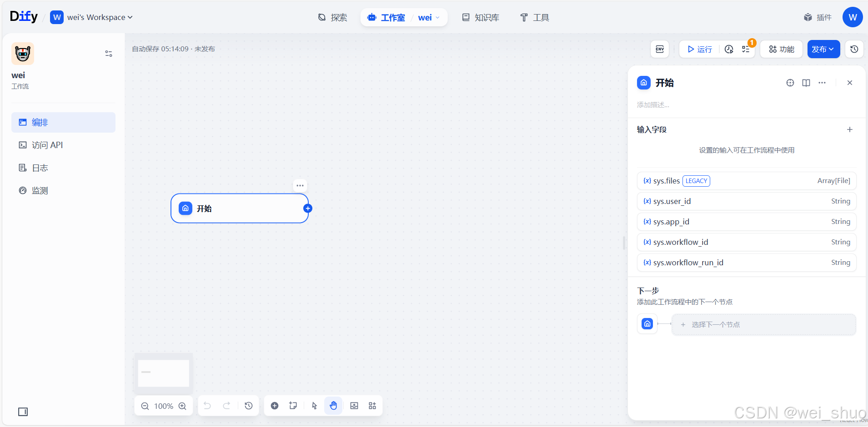Redo the canvas action
Viewport: 868px width, 427px height.
click(226, 406)
